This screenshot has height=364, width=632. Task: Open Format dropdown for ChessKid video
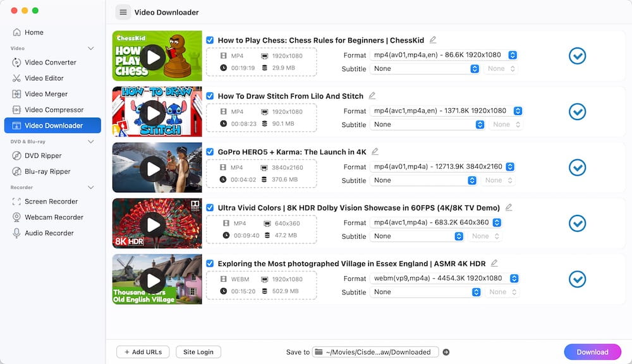click(x=444, y=55)
